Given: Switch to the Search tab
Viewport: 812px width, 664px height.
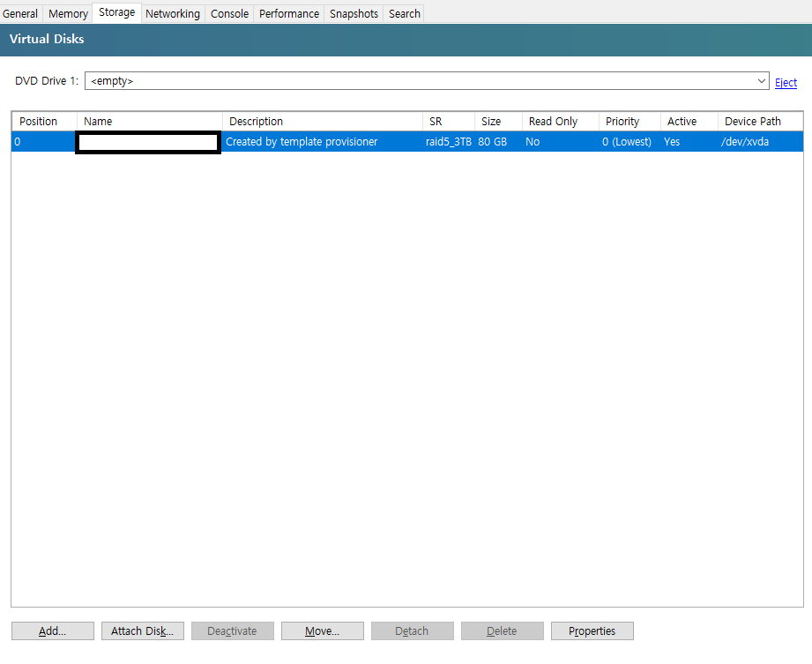Looking at the screenshot, I should (403, 13).
